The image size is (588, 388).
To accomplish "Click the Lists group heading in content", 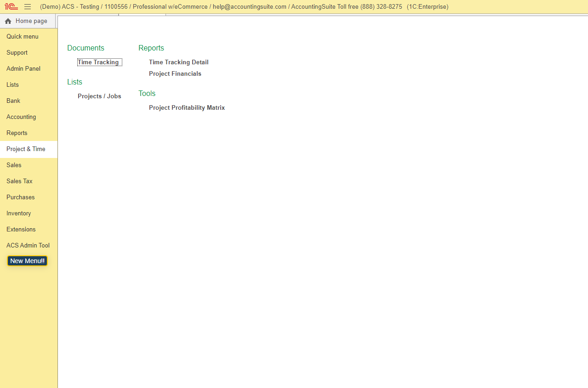I will click(74, 82).
